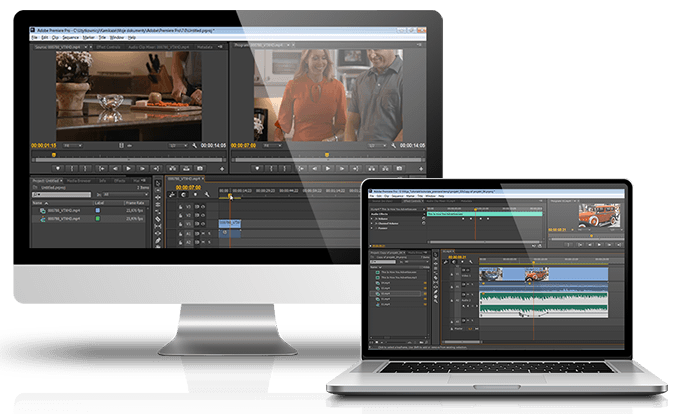Open Source monitor playback resolution dropdown
This screenshot has height=414, width=695.
click(178, 145)
